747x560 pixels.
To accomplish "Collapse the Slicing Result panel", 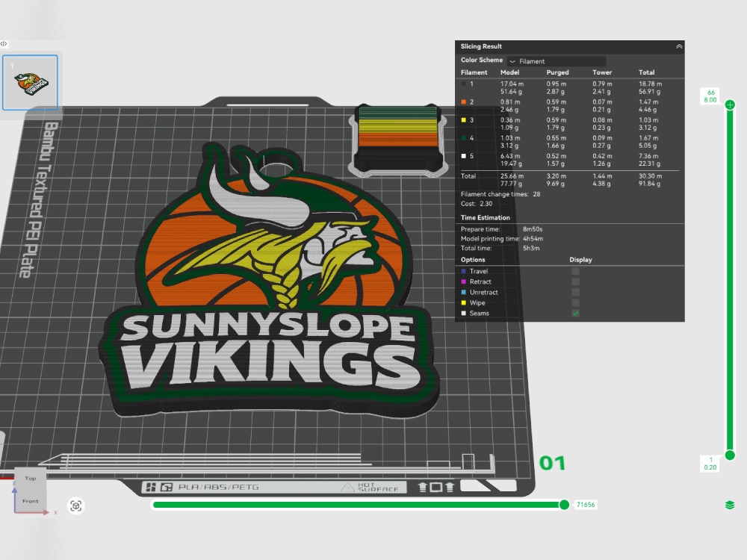I will (679, 46).
